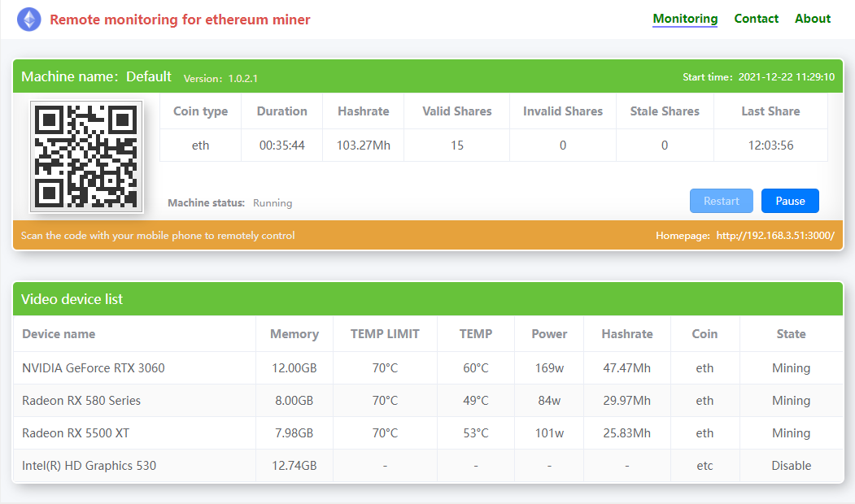Open the Contact page
Image resolution: width=855 pixels, height=504 pixels.
coord(756,19)
